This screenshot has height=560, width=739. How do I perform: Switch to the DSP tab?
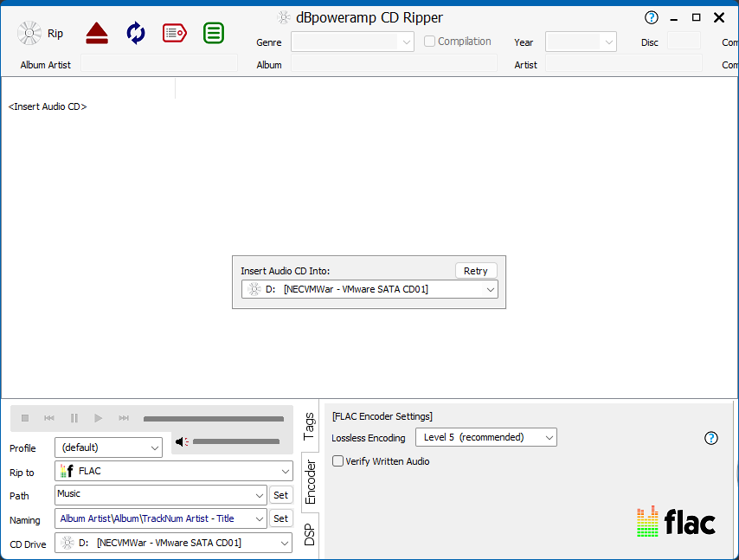(x=309, y=535)
